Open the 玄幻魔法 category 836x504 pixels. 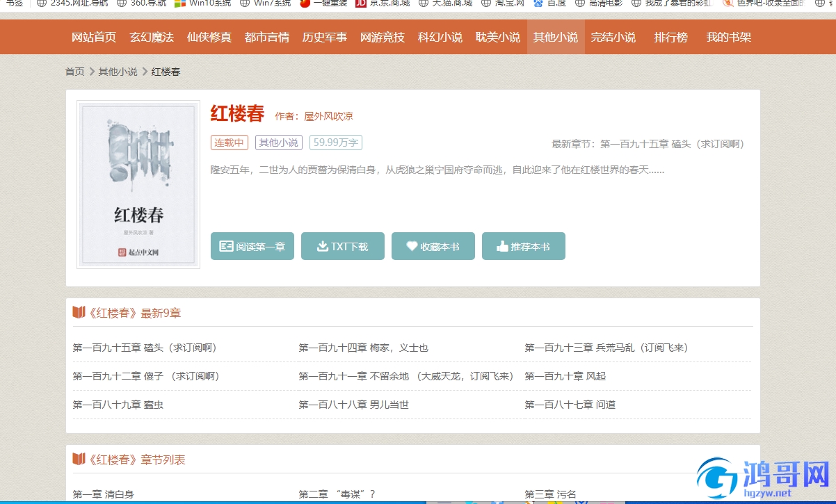[x=152, y=37]
